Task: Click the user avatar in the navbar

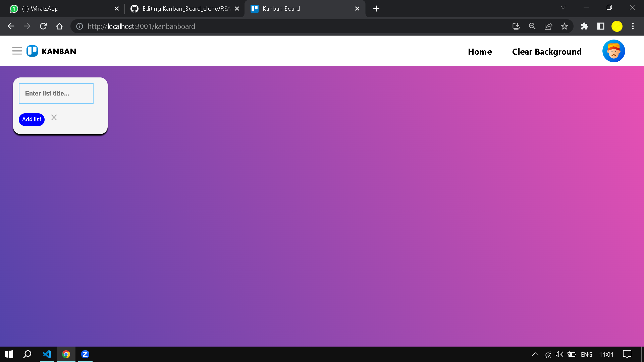Action: pyautogui.click(x=613, y=51)
